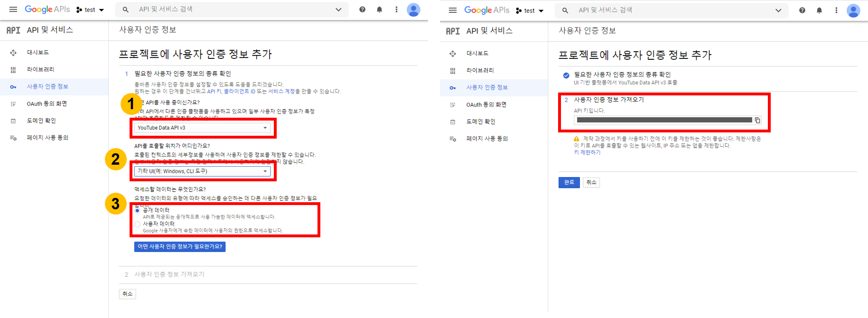Click Google APIs logo in right window

coord(486,10)
